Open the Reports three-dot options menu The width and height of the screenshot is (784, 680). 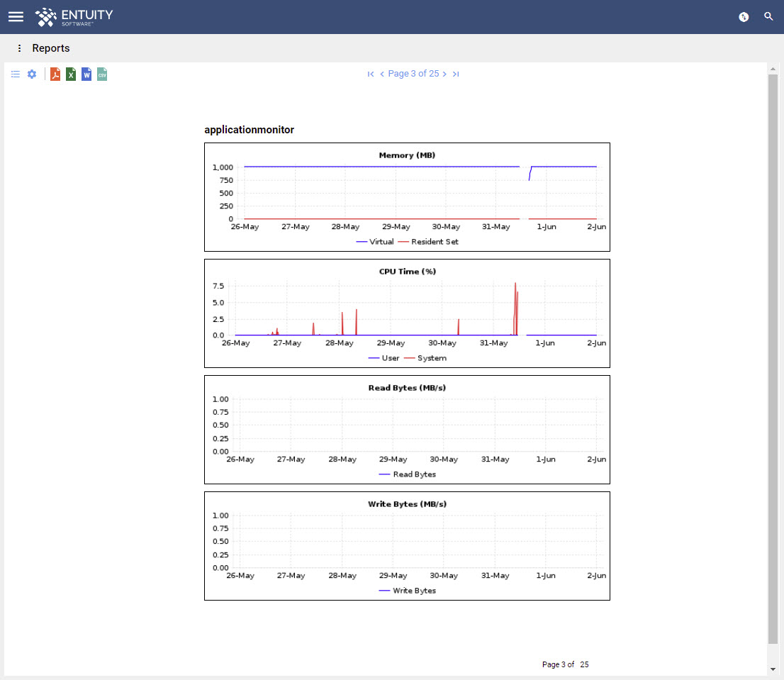click(20, 48)
